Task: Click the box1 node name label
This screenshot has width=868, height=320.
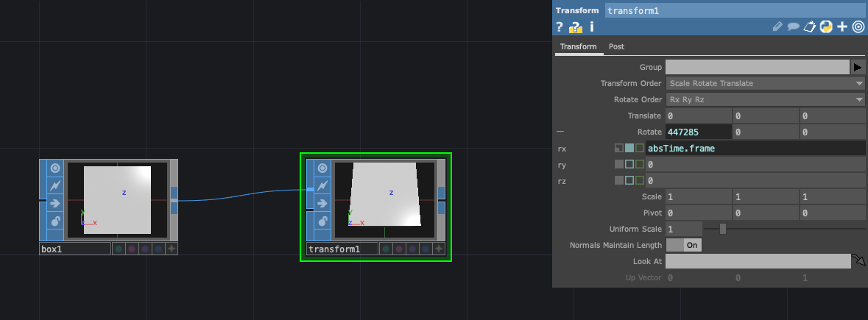Action: tap(75, 249)
